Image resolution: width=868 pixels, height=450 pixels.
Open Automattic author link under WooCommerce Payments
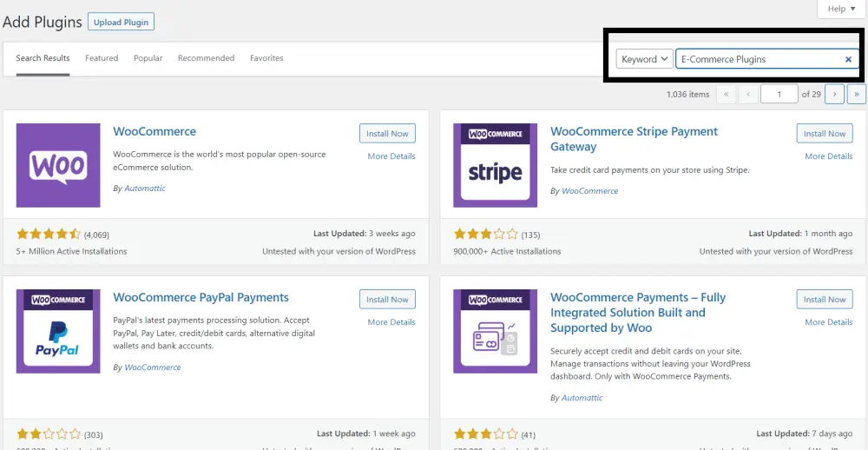pos(582,398)
